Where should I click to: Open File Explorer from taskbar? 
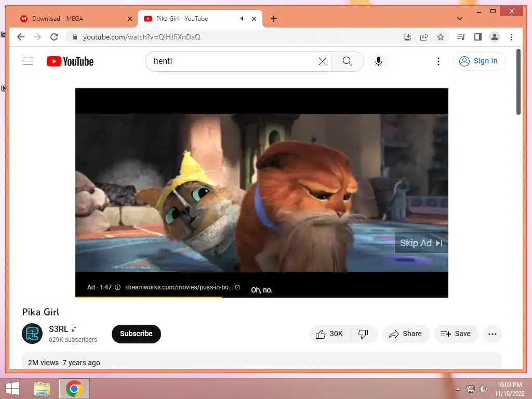(x=42, y=389)
